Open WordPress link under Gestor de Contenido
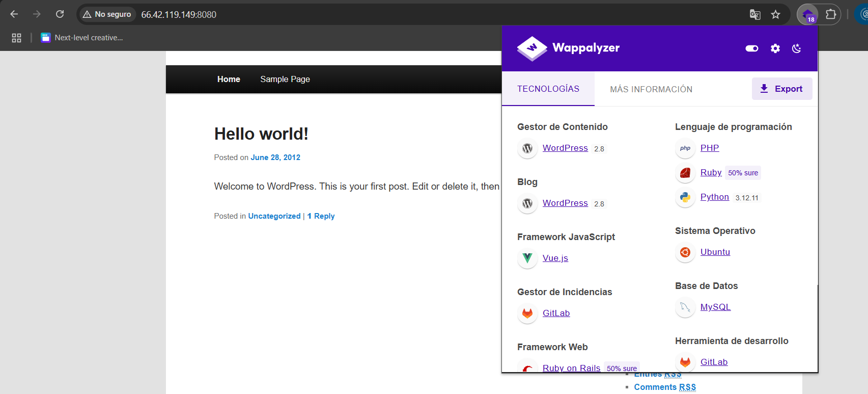This screenshot has width=868, height=394. click(565, 148)
